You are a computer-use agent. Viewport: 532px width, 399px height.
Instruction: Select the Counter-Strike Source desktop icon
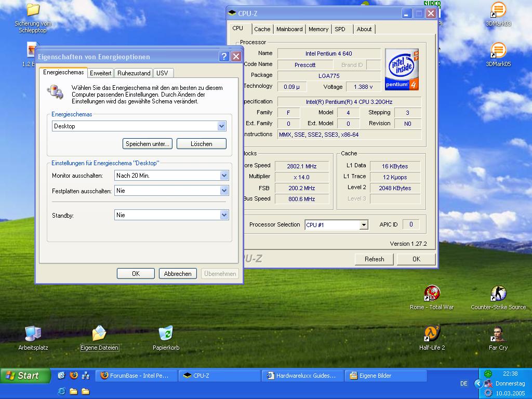(498, 298)
